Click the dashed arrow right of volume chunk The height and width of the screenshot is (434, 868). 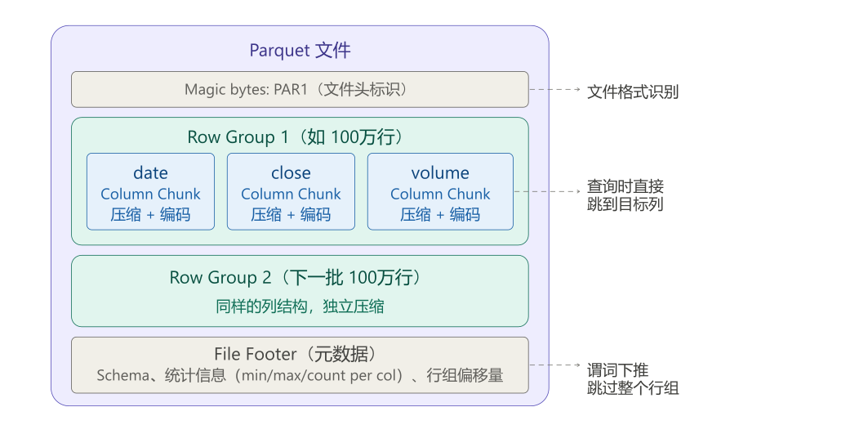(x=547, y=191)
